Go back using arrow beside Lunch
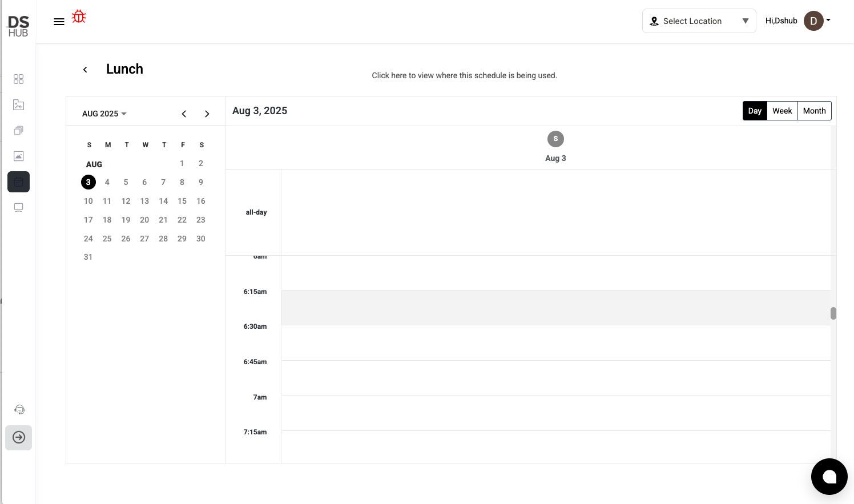This screenshot has height=504, width=854. pyautogui.click(x=85, y=70)
